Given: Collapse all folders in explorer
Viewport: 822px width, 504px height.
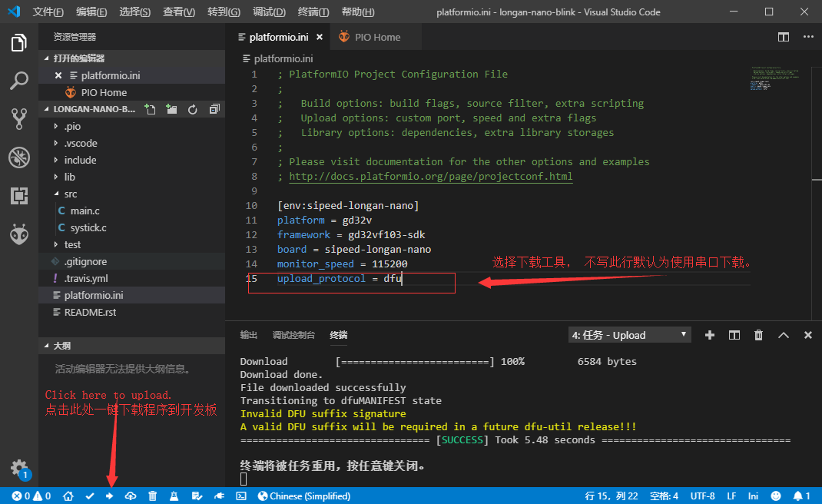Looking at the screenshot, I should click(214, 109).
